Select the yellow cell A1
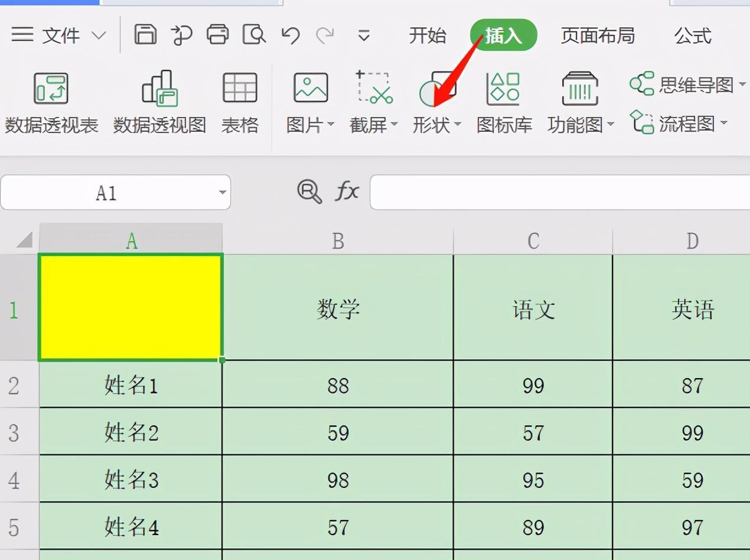 point(131,307)
